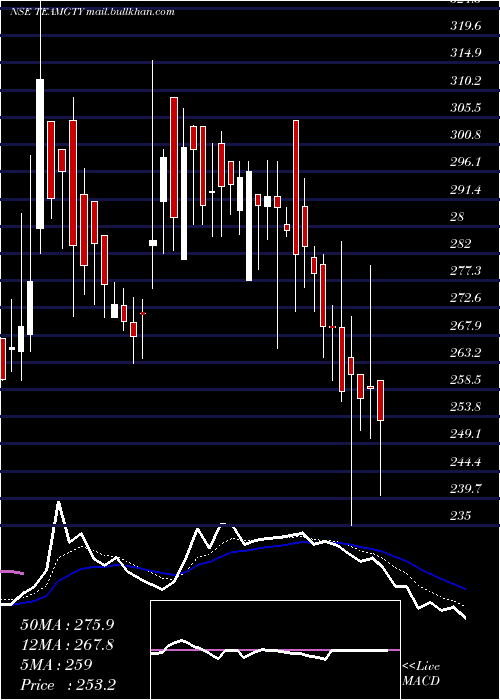Viewport: 500px width, 700px height.
Task: Click the 'NSE TEAMGTY mail.bullkhan.com' header text
Action: pos(92,12)
